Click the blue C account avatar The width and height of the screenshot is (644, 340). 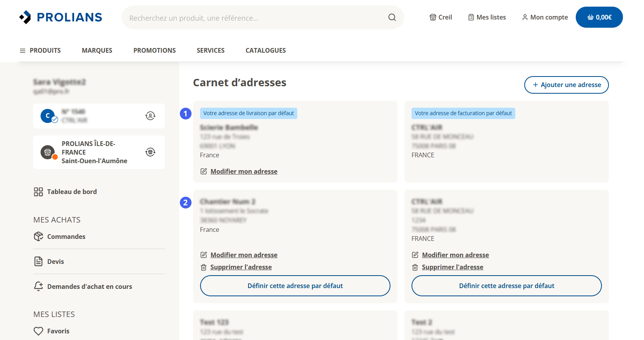coord(48,116)
